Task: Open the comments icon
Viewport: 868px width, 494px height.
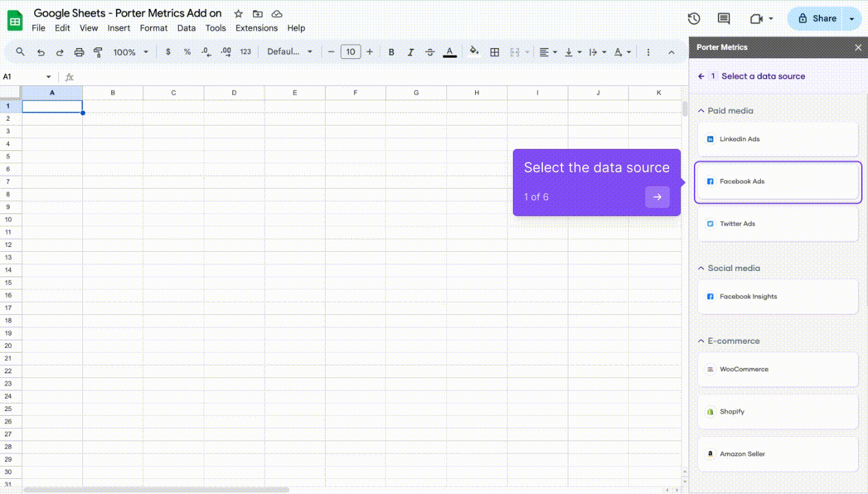Action: [x=723, y=19]
